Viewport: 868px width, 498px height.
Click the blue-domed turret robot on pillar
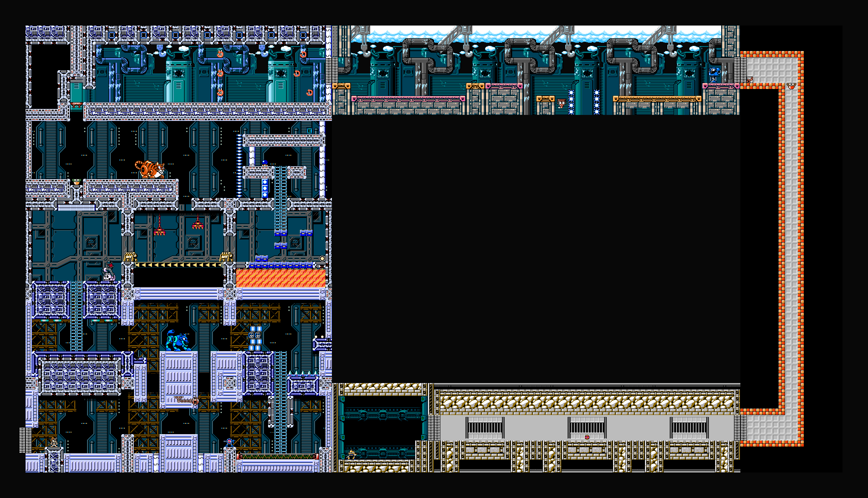tap(229, 442)
